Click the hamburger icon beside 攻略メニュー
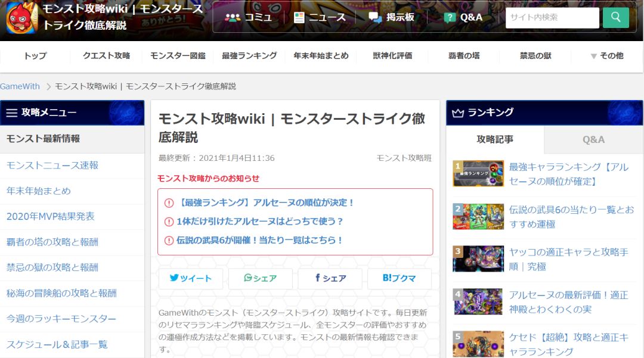 11,113
